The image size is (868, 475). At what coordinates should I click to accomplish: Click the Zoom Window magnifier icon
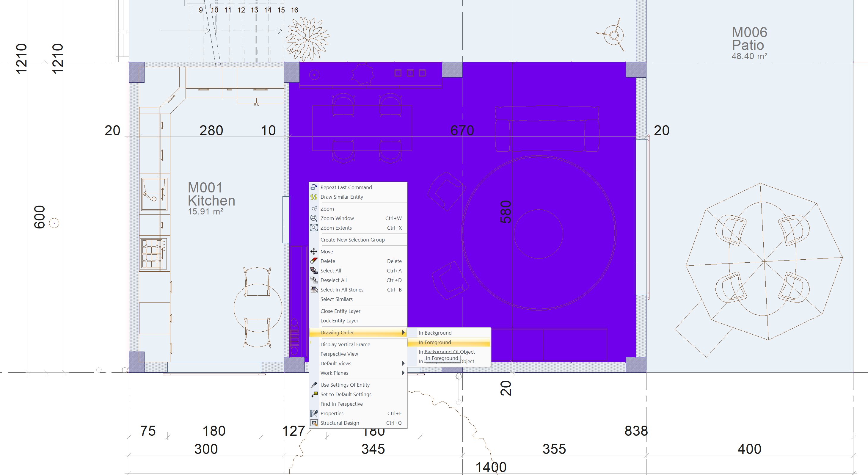(314, 218)
